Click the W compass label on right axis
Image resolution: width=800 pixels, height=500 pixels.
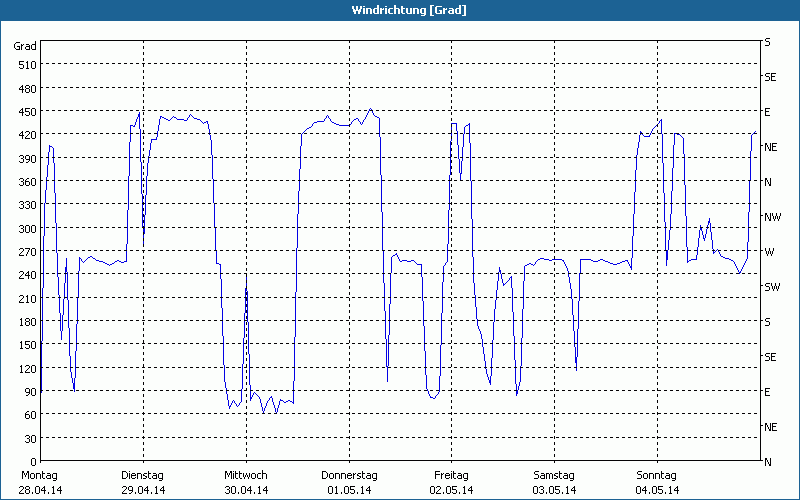click(769, 252)
